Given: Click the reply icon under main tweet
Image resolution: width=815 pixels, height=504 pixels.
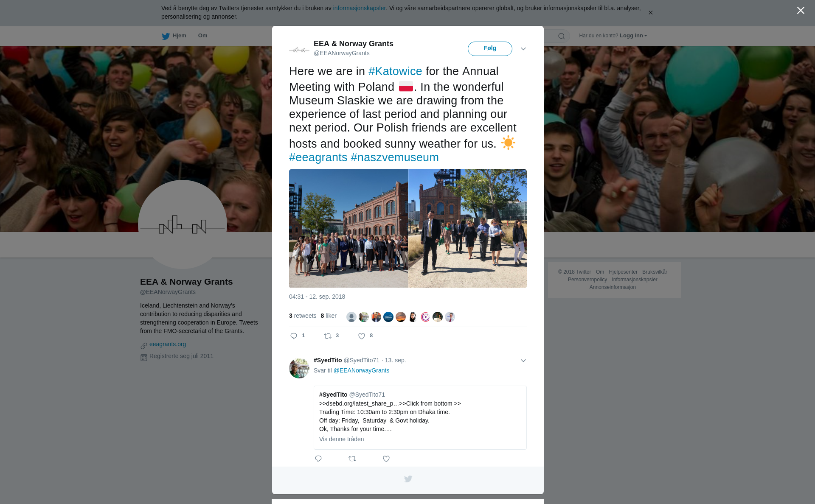Looking at the screenshot, I should 294,336.
